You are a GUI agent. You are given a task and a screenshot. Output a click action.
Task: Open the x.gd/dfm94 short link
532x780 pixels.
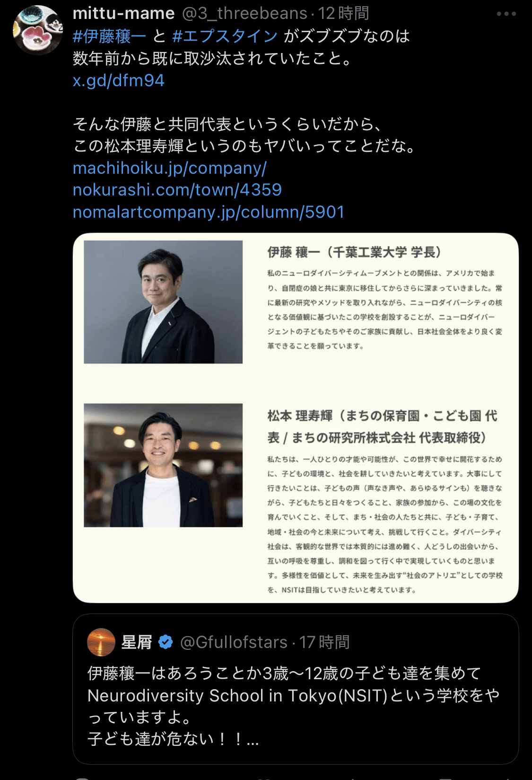click(x=119, y=80)
